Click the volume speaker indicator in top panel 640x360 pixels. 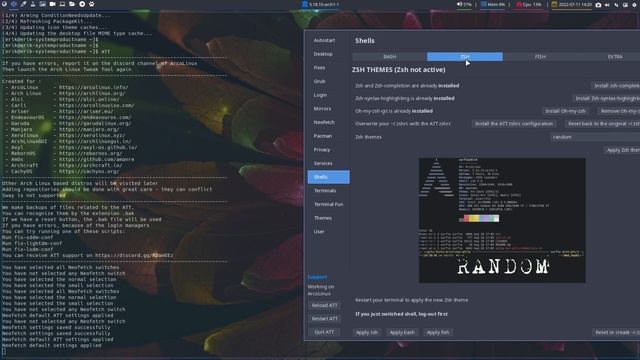464,4
